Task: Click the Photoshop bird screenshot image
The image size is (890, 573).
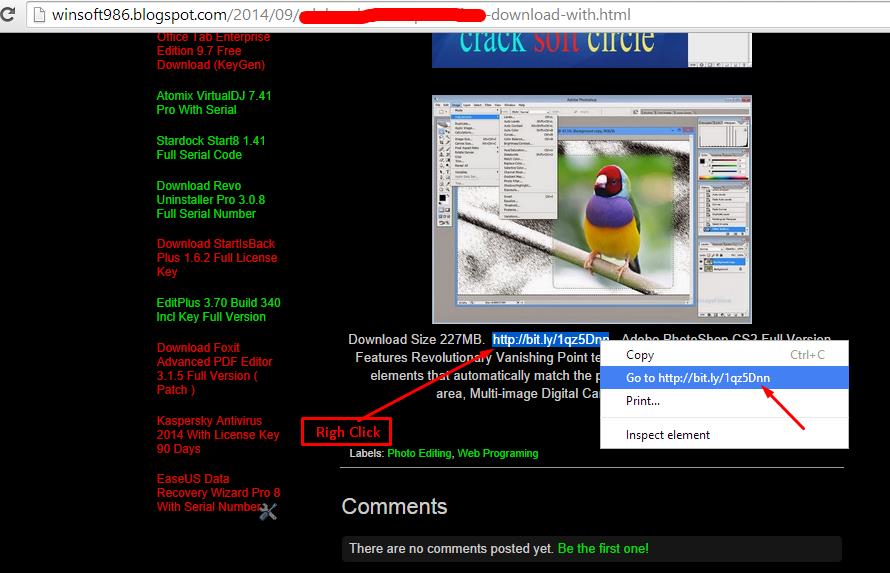Action: coord(591,209)
